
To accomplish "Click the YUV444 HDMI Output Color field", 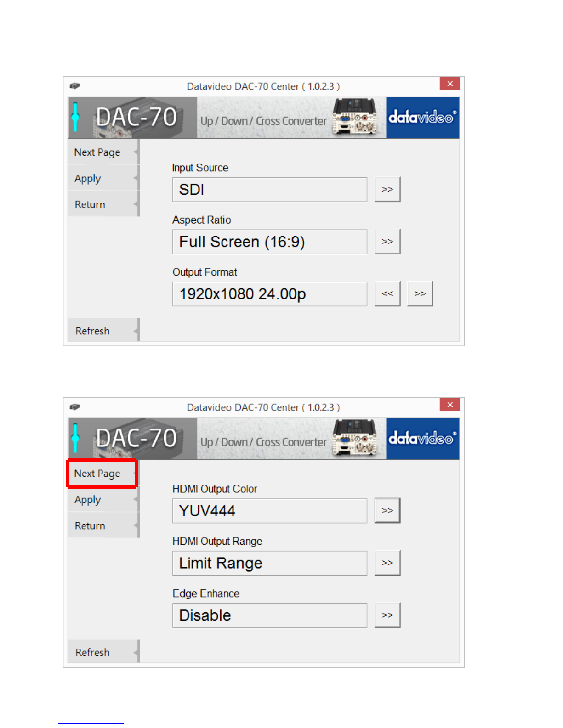I will point(270,511).
